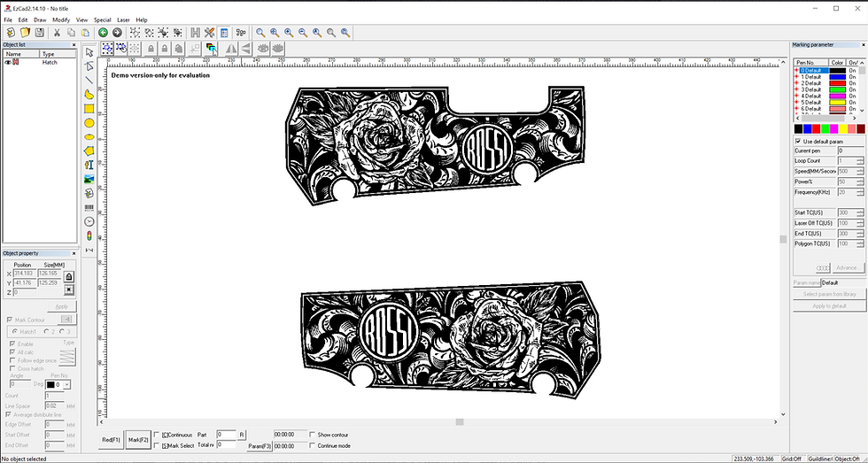Open the Modify menu
Image resolution: width=868 pixels, height=463 pixels.
pos(61,19)
